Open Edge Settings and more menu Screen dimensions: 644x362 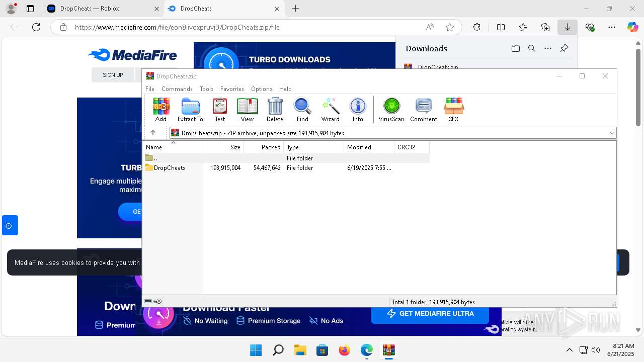click(612, 27)
